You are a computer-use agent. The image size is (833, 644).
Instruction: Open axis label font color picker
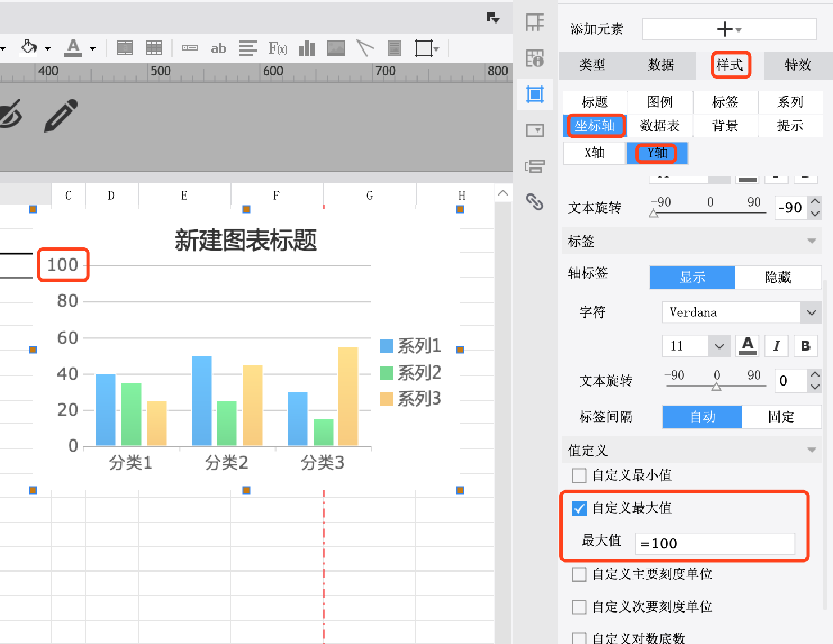pyautogui.click(x=748, y=346)
